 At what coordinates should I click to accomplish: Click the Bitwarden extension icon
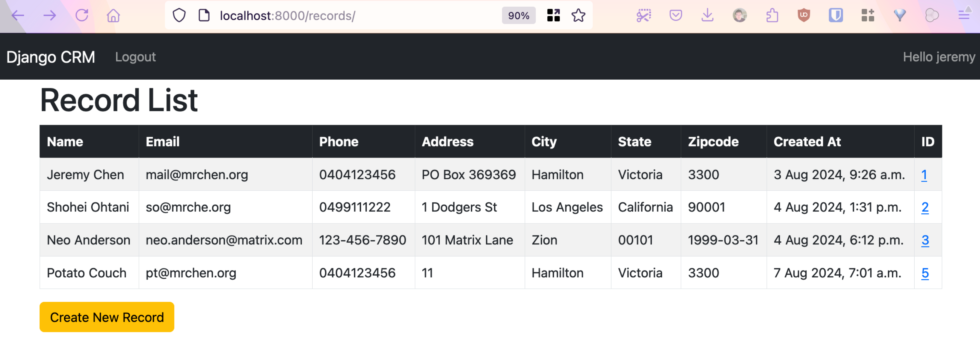point(836,16)
